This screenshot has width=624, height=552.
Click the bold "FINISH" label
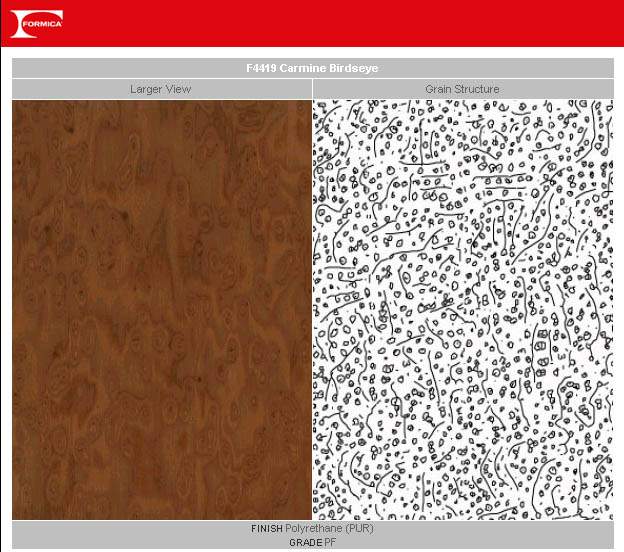point(267,528)
